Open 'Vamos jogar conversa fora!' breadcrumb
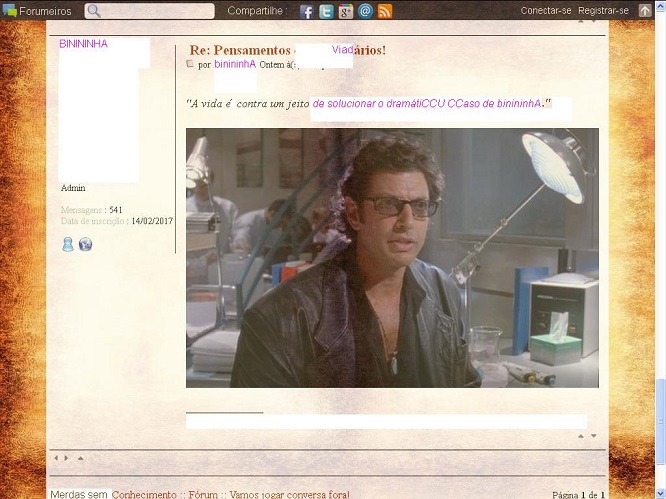The width and height of the screenshot is (666, 499). (290, 495)
